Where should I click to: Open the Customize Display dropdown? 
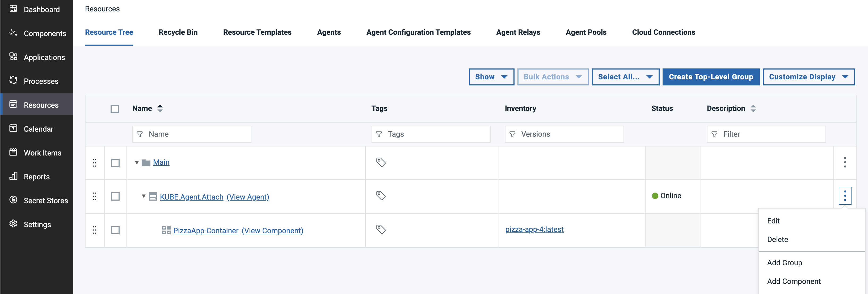coord(809,77)
